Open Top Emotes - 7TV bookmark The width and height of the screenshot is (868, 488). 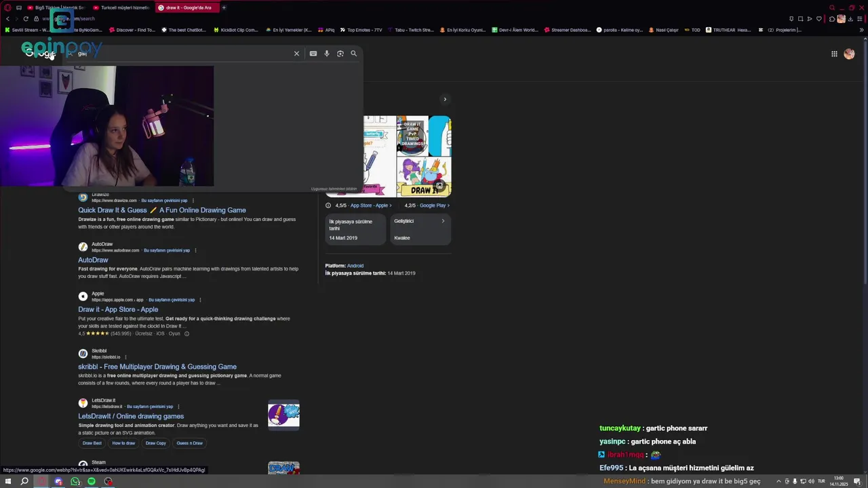point(361,30)
